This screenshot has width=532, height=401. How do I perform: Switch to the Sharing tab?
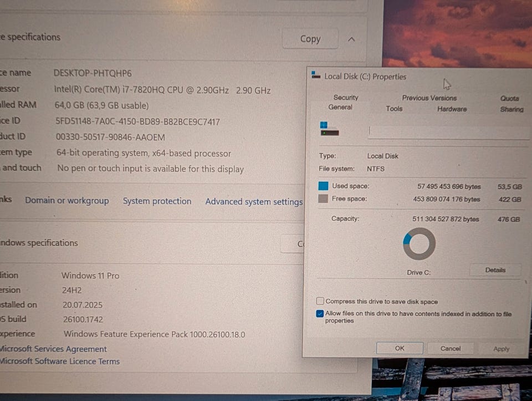coord(511,109)
